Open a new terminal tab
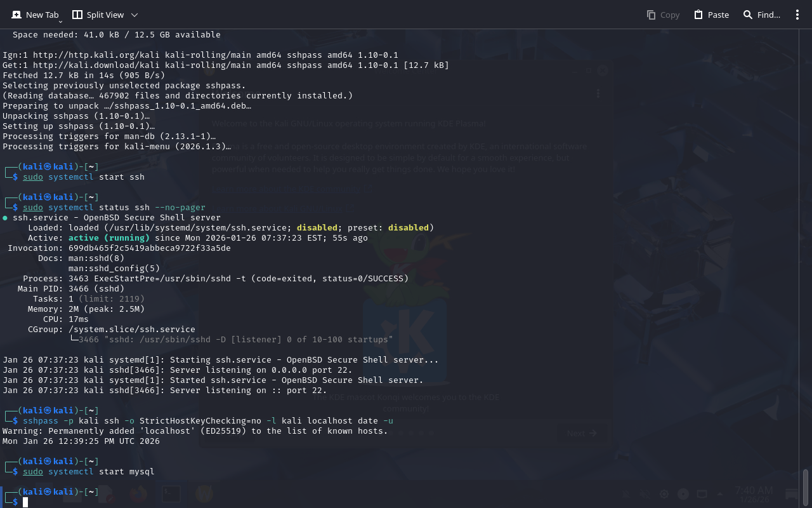 pos(35,15)
